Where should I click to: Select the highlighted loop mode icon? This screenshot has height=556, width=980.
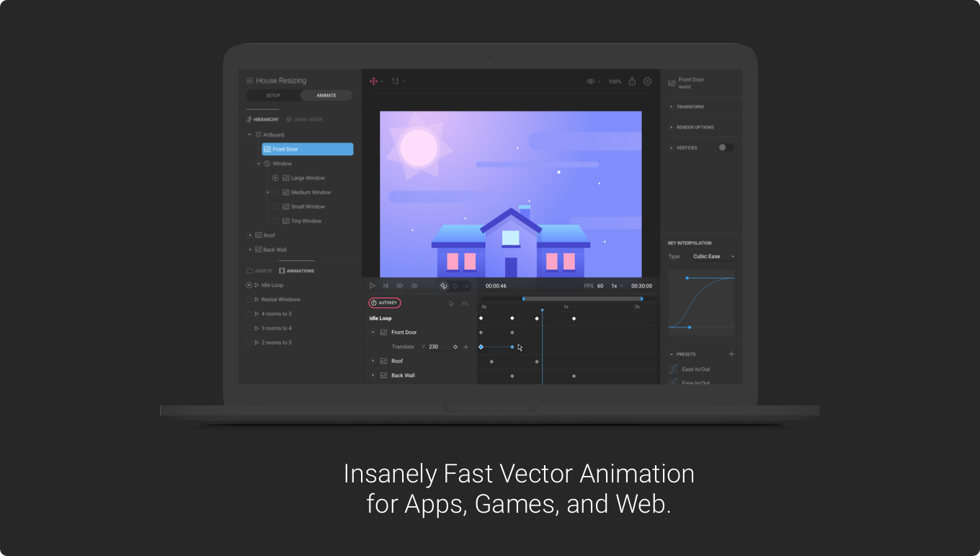coord(444,286)
